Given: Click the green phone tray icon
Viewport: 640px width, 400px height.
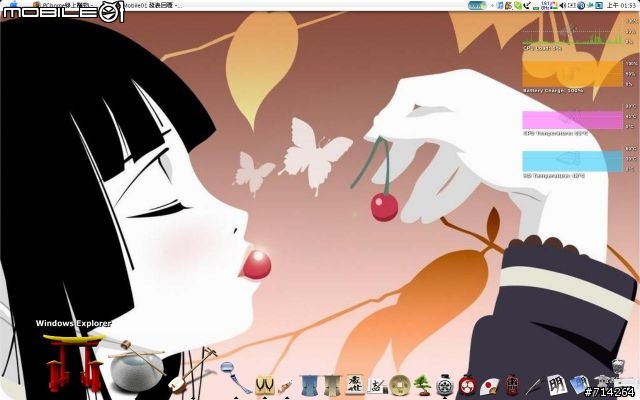Looking at the screenshot, I should 518,5.
